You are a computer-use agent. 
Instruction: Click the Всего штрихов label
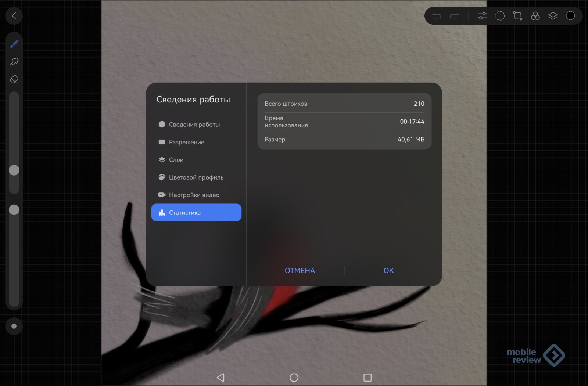click(286, 104)
